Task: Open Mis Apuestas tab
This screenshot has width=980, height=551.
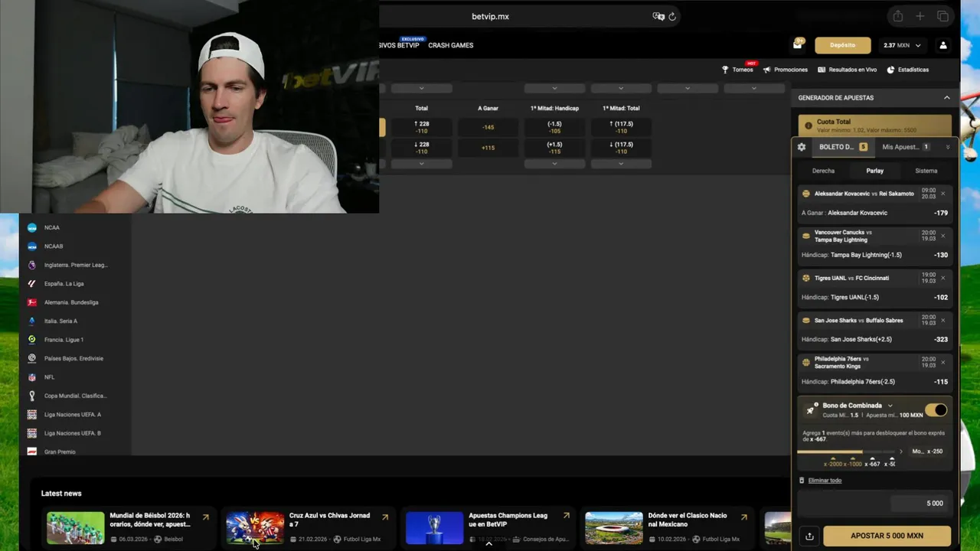Action: [x=905, y=147]
